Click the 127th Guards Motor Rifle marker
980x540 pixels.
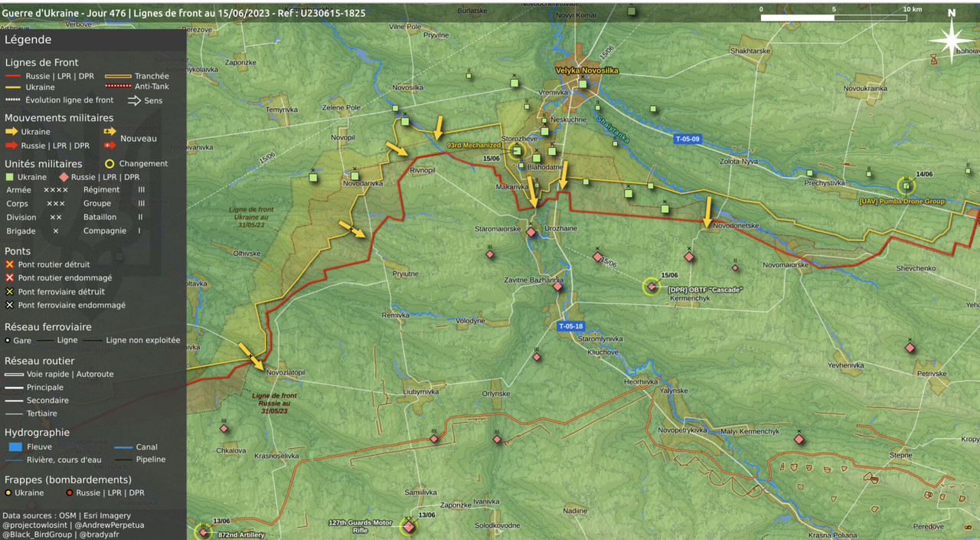[409, 525]
